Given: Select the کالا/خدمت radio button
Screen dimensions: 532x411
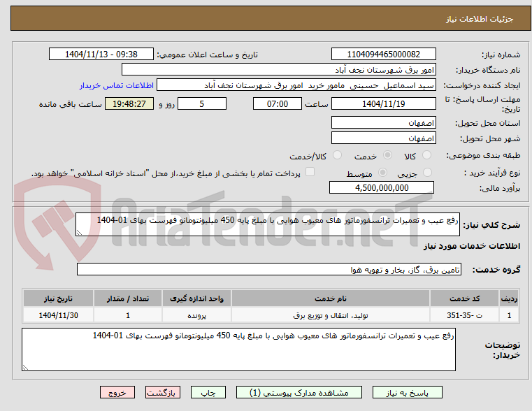Looking at the screenshot, I should click(x=337, y=155).
